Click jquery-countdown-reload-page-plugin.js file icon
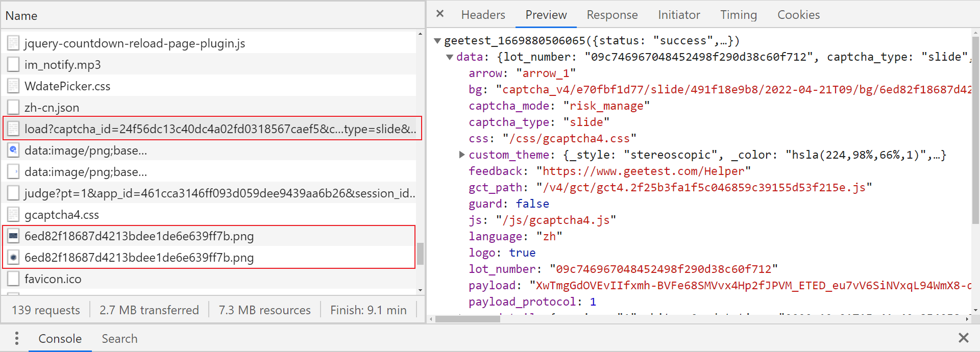 [x=14, y=43]
